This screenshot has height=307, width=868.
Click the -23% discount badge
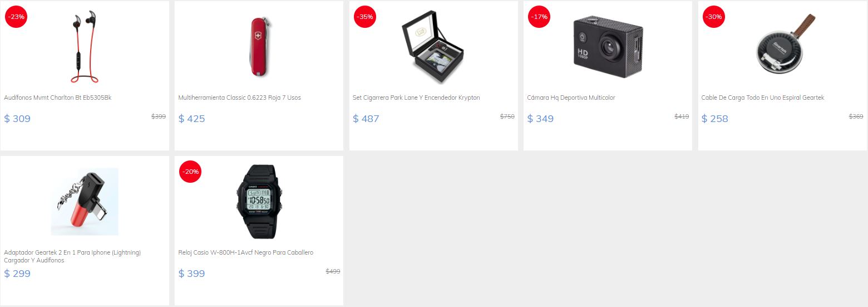point(16,17)
